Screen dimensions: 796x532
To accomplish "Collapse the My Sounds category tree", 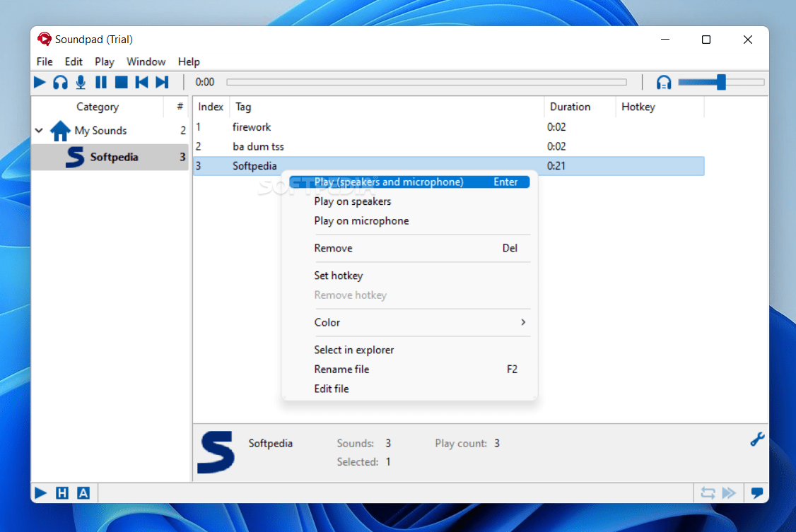I will [39, 130].
